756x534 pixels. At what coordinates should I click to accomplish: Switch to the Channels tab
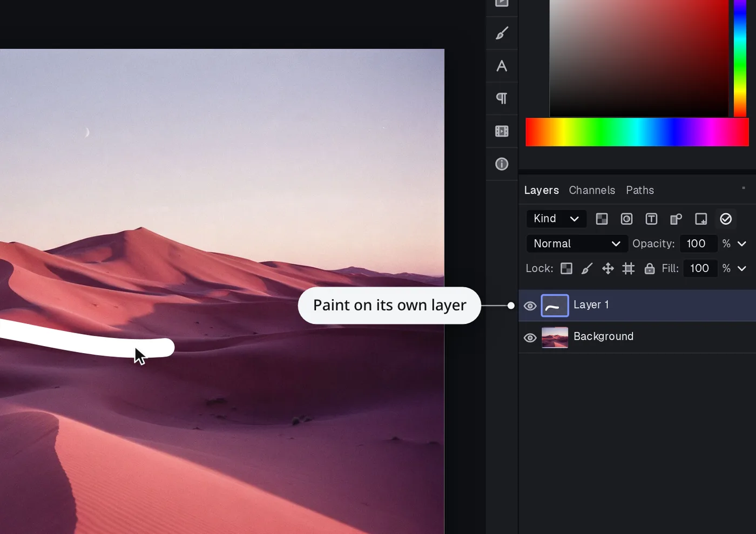pos(592,190)
